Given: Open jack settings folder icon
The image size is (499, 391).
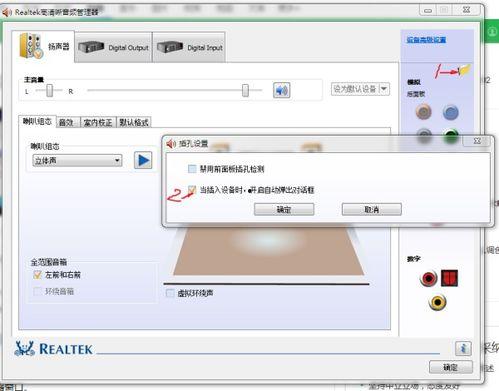Looking at the screenshot, I should (x=464, y=70).
